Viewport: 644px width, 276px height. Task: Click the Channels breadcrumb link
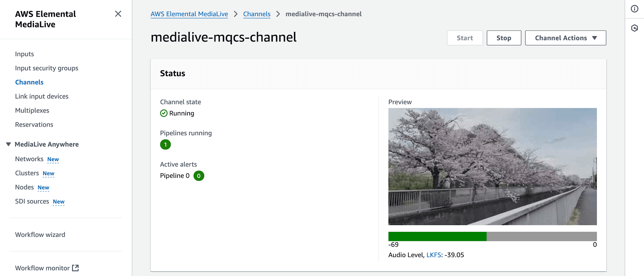coord(257,14)
